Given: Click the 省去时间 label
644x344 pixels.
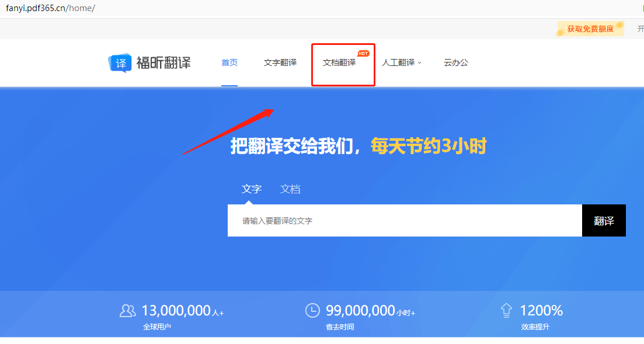Looking at the screenshot, I should [x=340, y=327].
